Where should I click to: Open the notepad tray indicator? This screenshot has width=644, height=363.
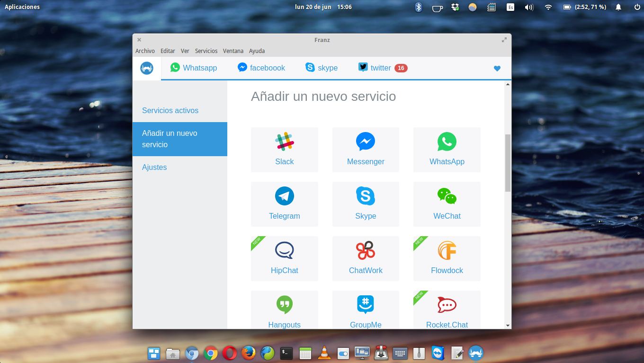click(492, 7)
